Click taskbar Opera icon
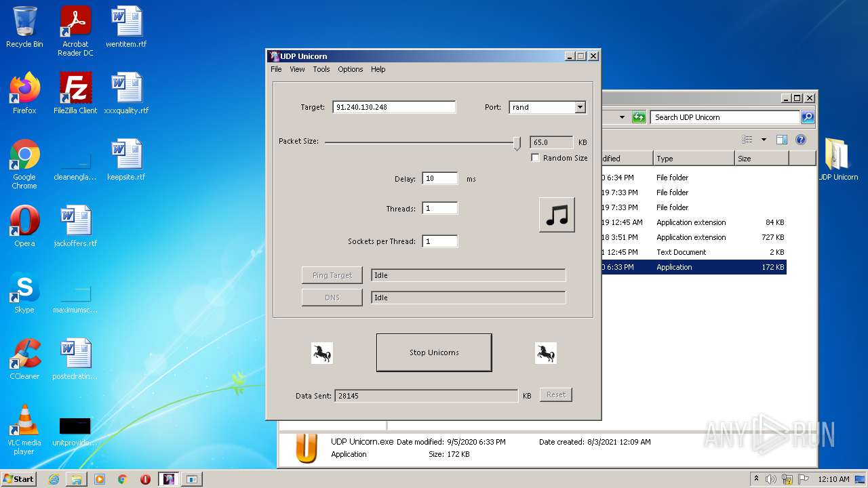 [x=145, y=479]
